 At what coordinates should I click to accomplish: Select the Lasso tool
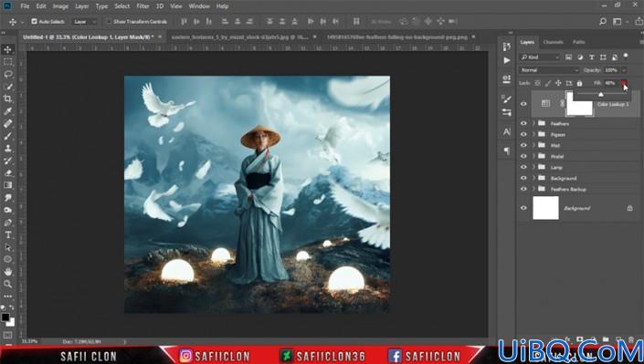8,74
